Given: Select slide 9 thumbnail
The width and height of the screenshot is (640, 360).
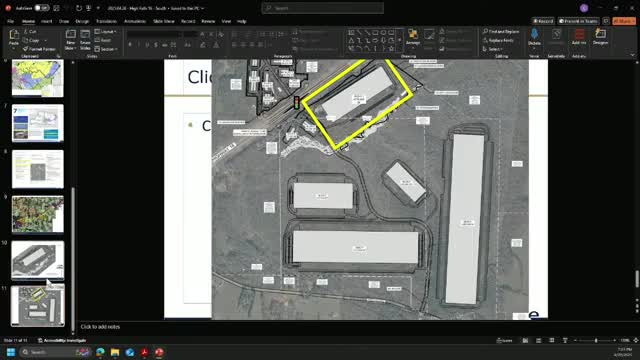Looking at the screenshot, I should [38, 214].
